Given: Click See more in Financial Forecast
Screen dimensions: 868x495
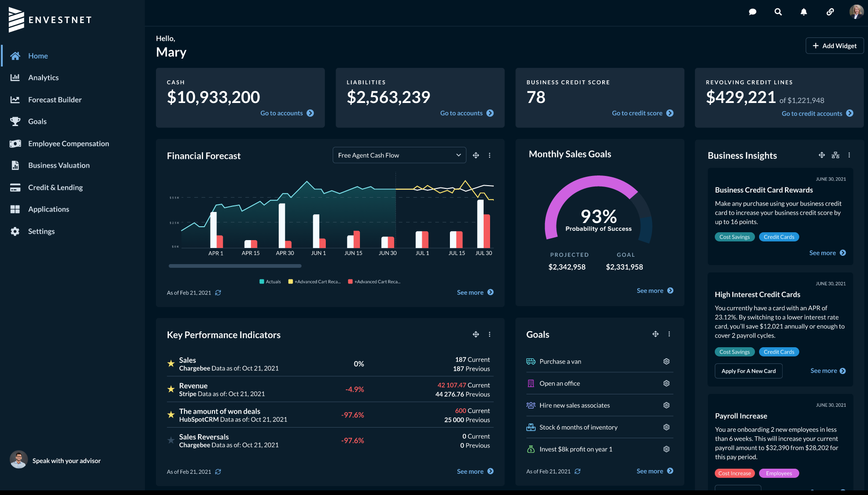Looking at the screenshot, I should coord(475,292).
